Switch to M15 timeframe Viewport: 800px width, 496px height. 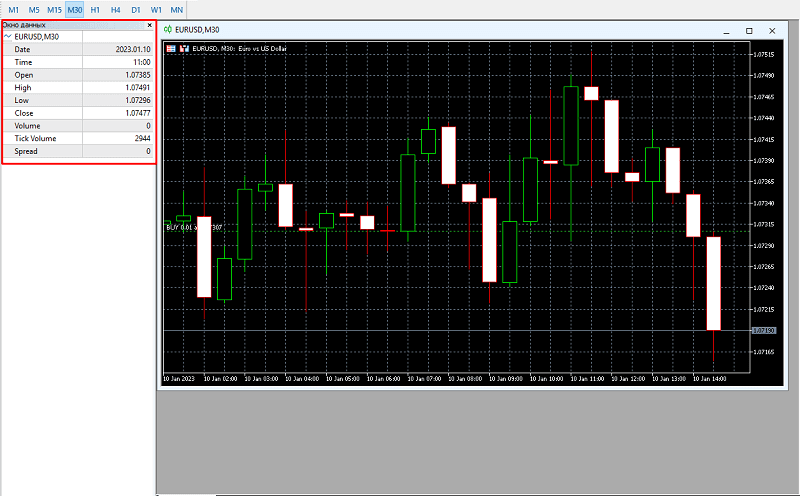(x=55, y=10)
